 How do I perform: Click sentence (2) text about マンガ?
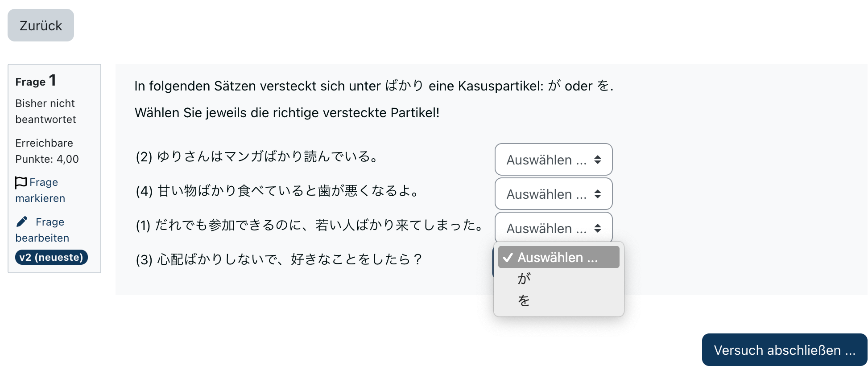click(x=257, y=156)
